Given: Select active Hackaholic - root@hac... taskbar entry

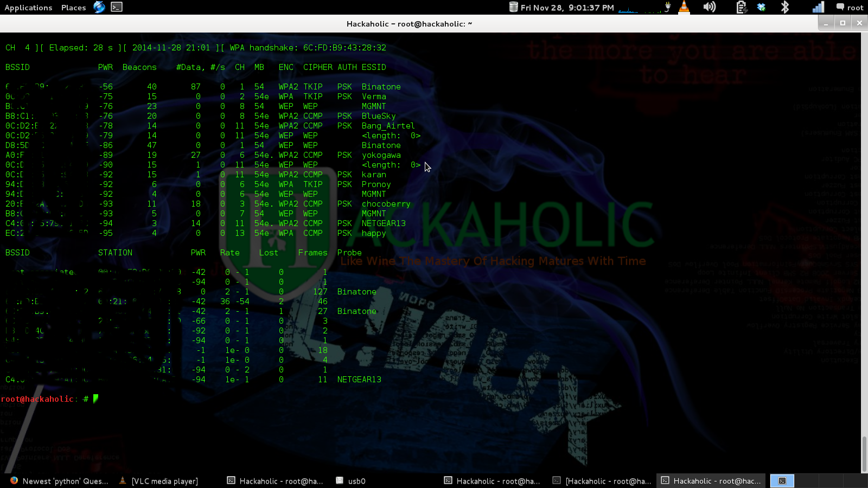Looking at the screenshot, I should tap(711, 481).
